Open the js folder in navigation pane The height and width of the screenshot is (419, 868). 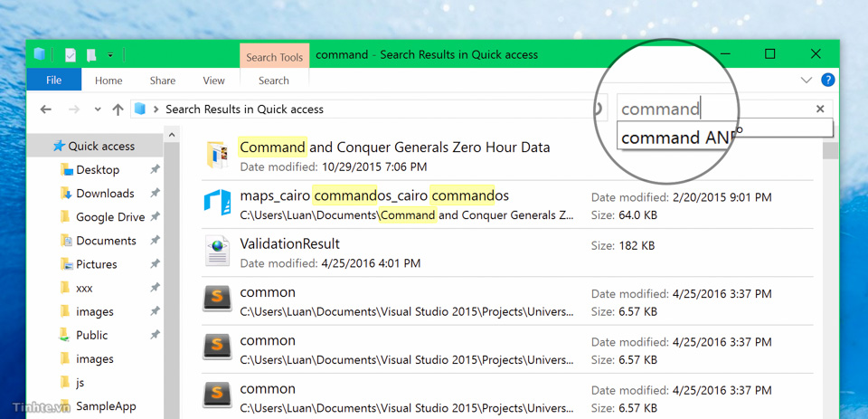click(80, 383)
